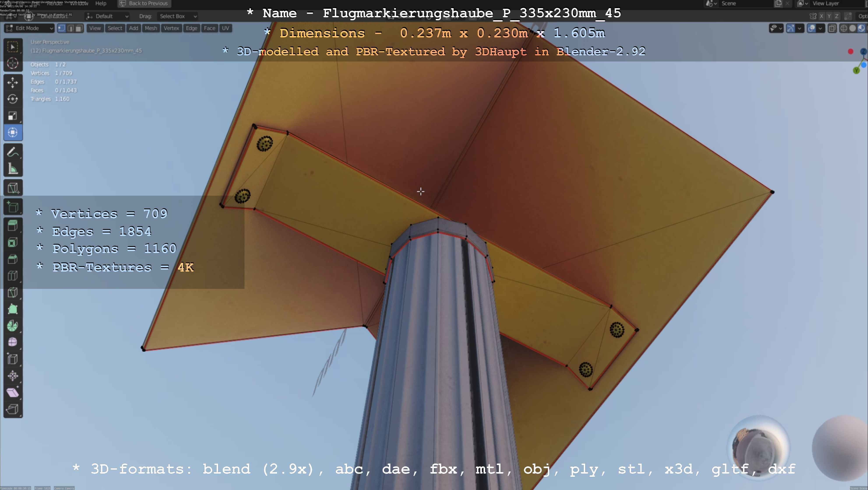Open the Edge menu

(191, 28)
